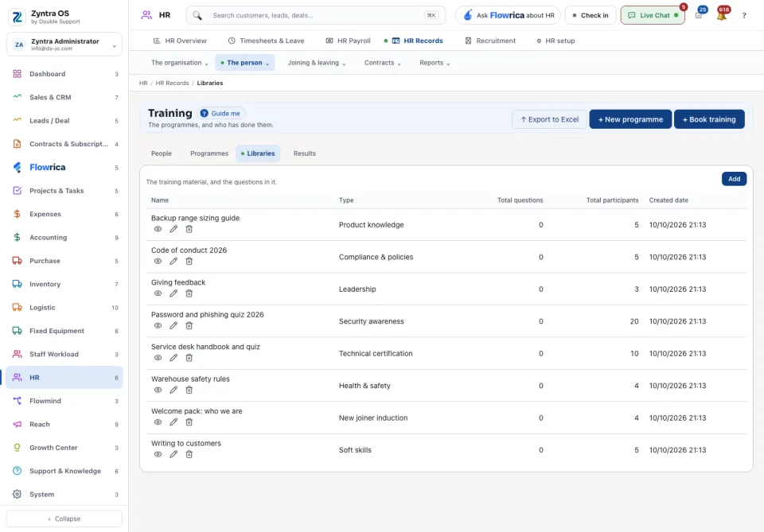Expand The organisation dropdown
The height and width of the screenshot is (532, 764).
(179, 63)
